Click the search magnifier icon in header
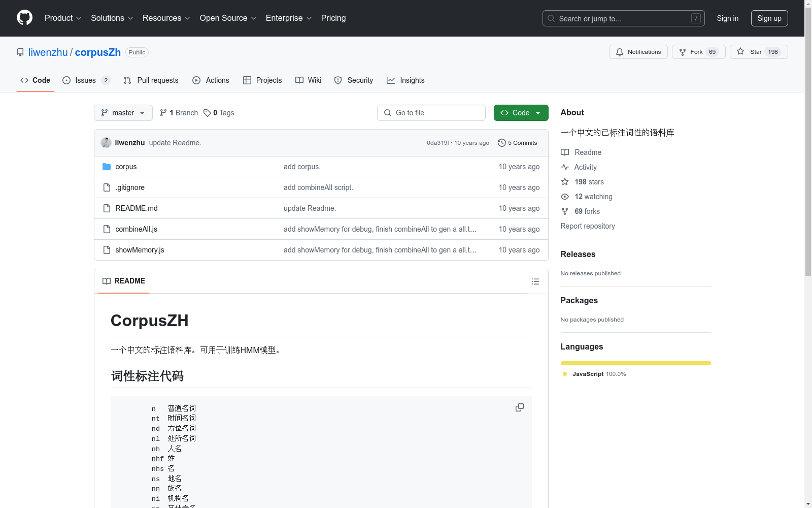 551,18
